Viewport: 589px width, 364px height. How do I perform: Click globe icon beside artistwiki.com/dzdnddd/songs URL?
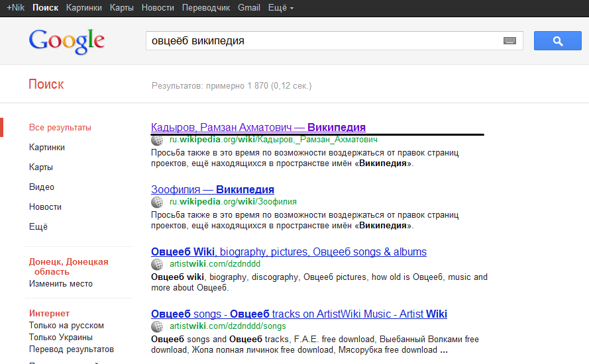click(157, 326)
